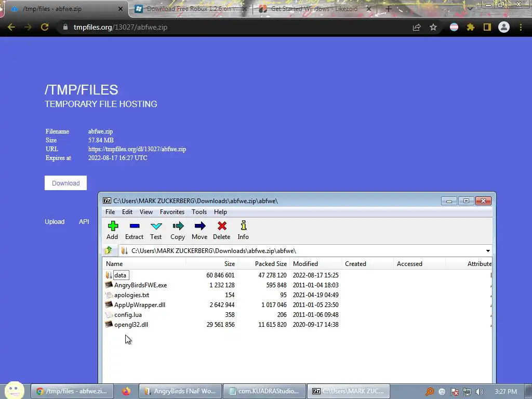Open the Chrome extensions puzzle icon
The width and height of the screenshot is (532, 399).
471,27
